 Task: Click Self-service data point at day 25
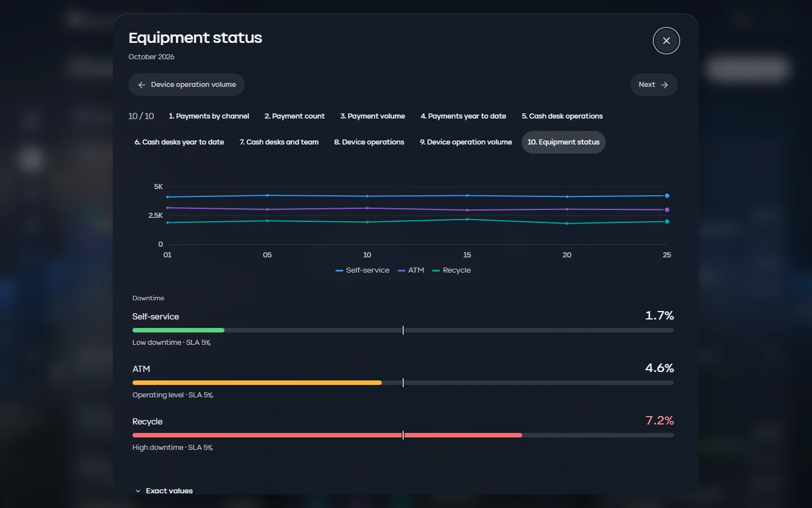click(667, 196)
